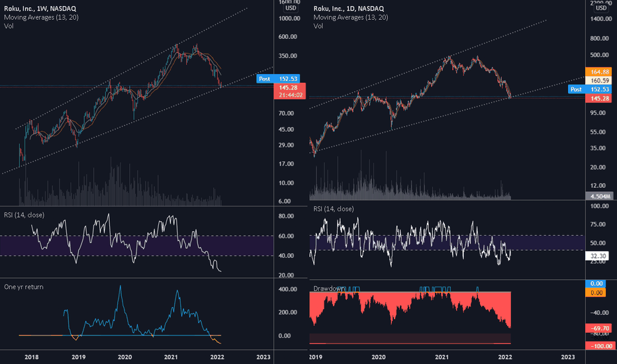
Task: Click the orange 0.00 drawdown label
Action: click(596, 293)
